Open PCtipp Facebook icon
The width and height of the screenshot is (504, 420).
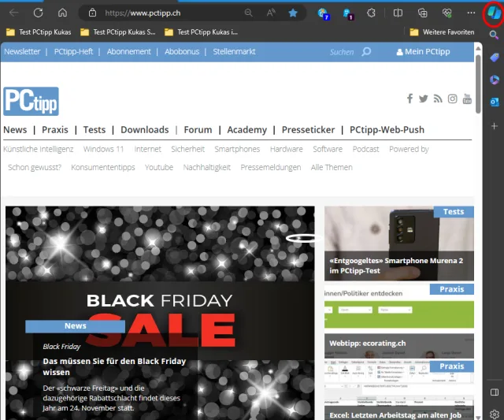[409, 98]
